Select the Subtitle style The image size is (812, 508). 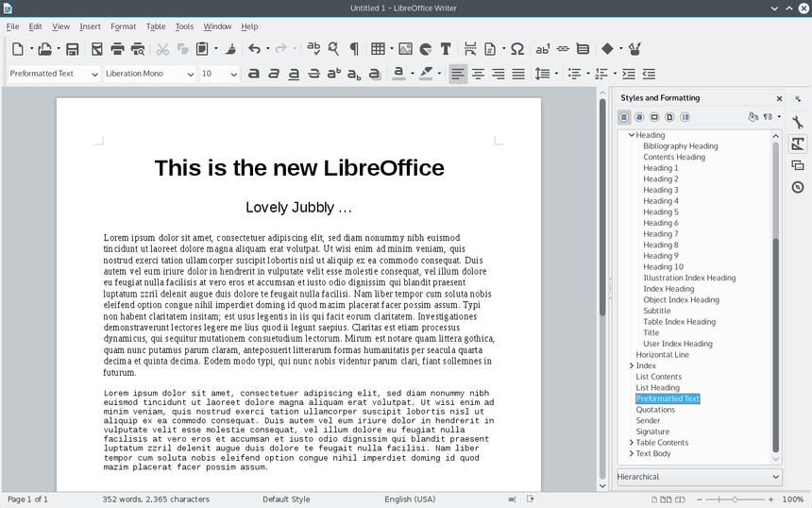pyautogui.click(x=656, y=311)
